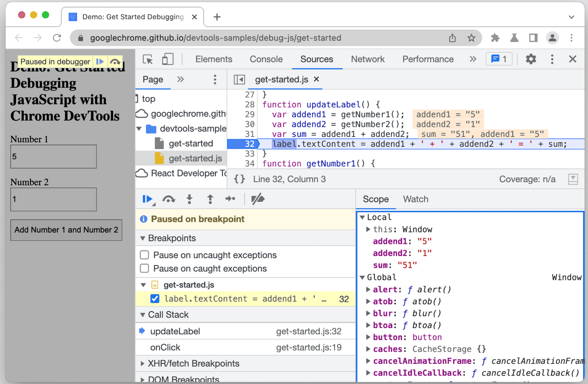
Task: Step into next function call
Action: click(x=189, y=199)
